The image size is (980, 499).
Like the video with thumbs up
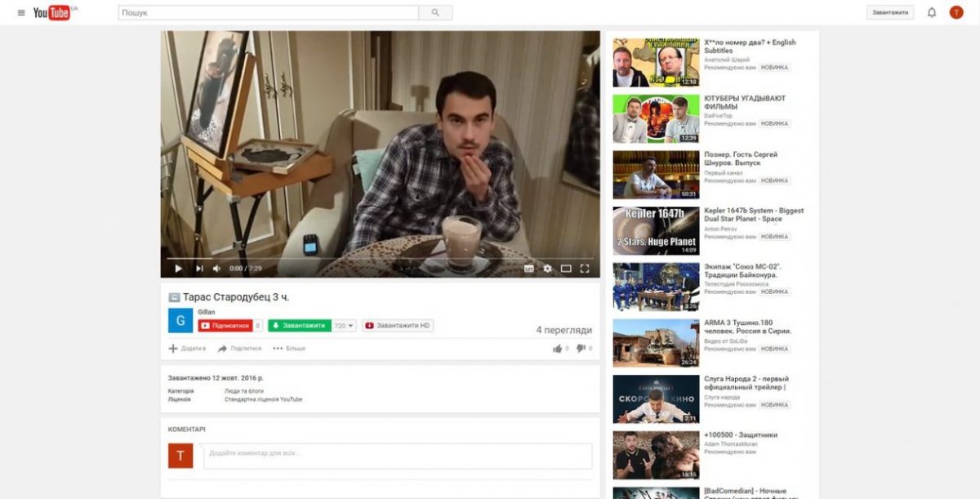[x=558, y=349]
